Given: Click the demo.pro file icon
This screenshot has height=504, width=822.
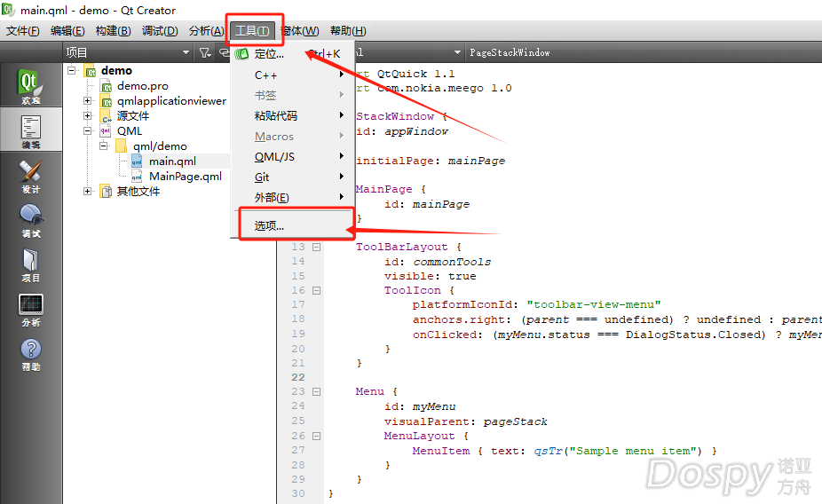Looking at the screenshot, I should tap(107, 86).
